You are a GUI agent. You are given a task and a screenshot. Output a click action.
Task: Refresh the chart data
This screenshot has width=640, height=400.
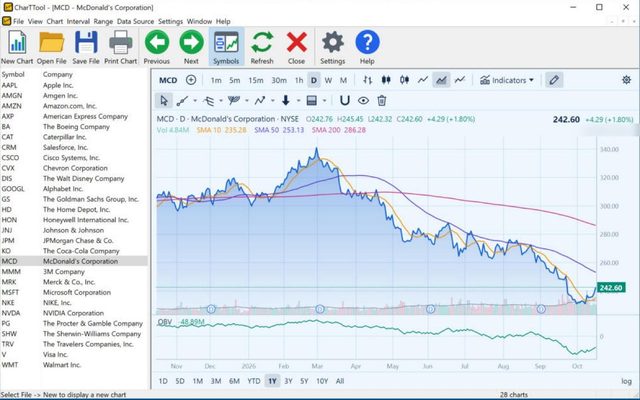[x=262, y=47]
